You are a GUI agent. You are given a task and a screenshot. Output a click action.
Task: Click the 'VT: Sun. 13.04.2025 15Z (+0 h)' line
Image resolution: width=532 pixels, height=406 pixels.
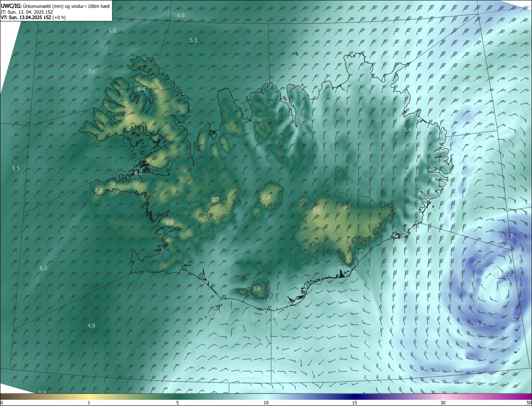33,17
